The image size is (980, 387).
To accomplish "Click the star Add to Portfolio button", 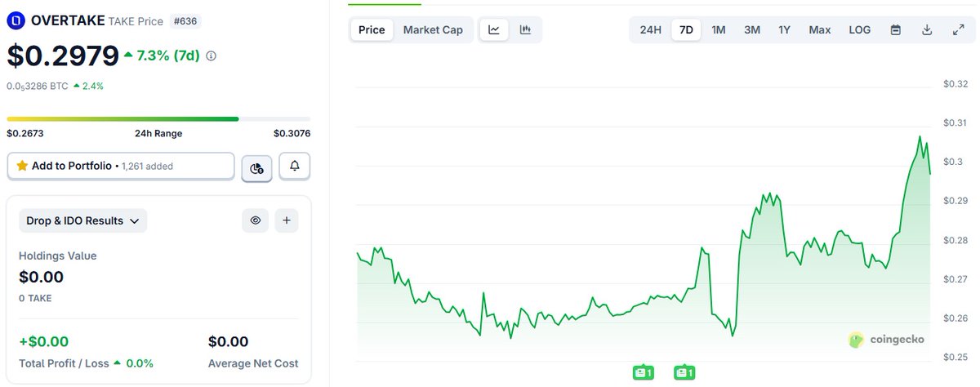I will (121, 166).
